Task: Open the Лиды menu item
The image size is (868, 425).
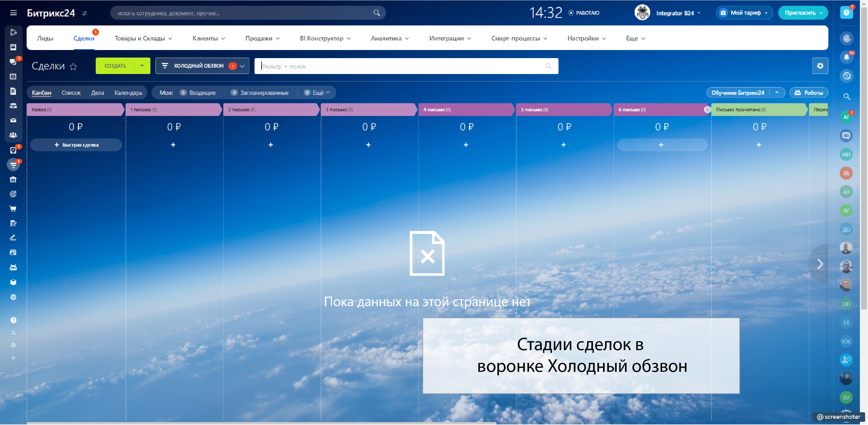Action: pyautogui.click(x=45, y=38)
